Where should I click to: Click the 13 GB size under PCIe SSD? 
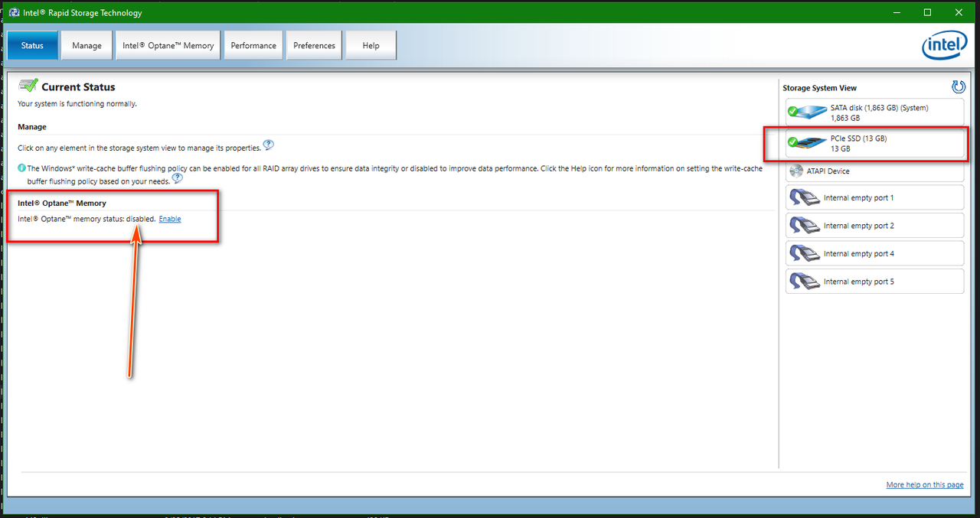pyautogui.click(x=840, y=148)
